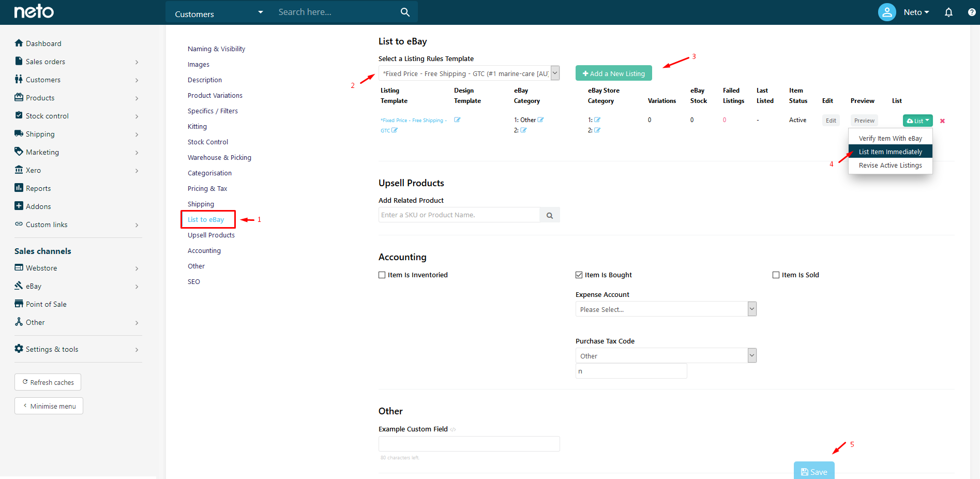
Task: Edit eBay Store Category 1 pencil icon
Action: point(597,120)
